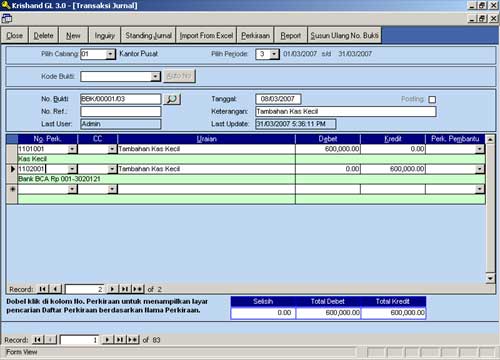Open Perk. Pembantu dropdown on 1102001 row
500x360 pixels.
tap(479, 169)
